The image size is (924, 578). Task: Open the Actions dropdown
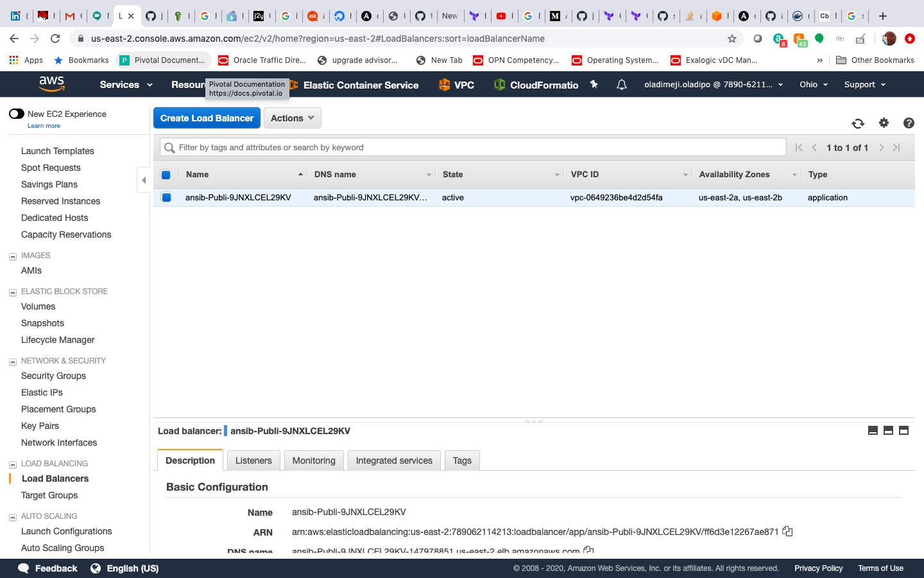[292, 118]
